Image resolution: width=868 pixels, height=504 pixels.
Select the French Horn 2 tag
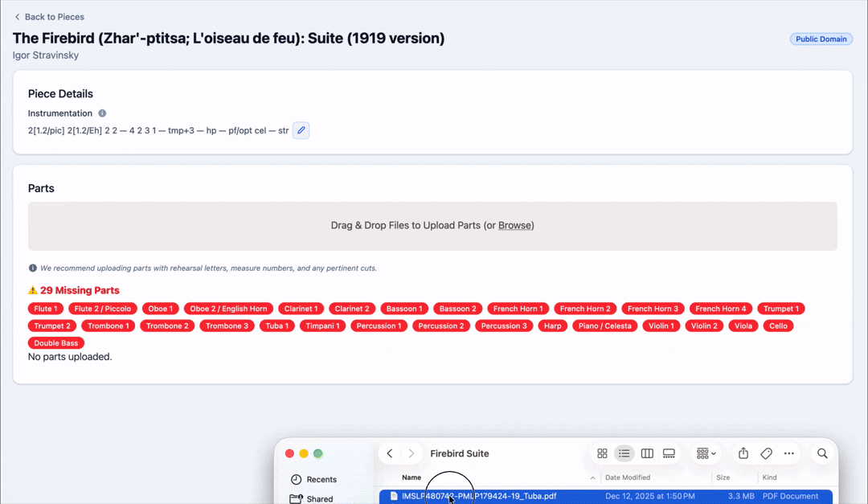coord(585,309)
